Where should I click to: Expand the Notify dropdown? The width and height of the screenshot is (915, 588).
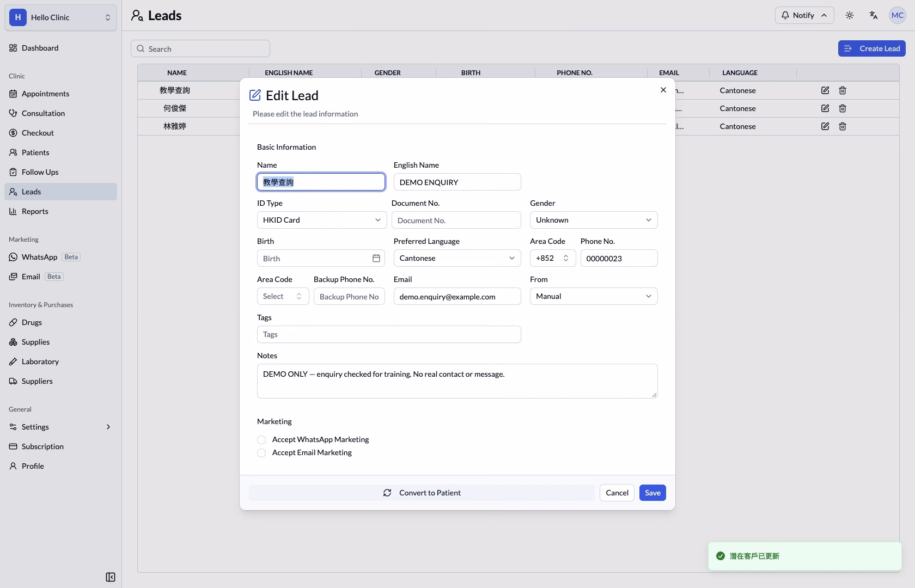(x=804, y=15)
